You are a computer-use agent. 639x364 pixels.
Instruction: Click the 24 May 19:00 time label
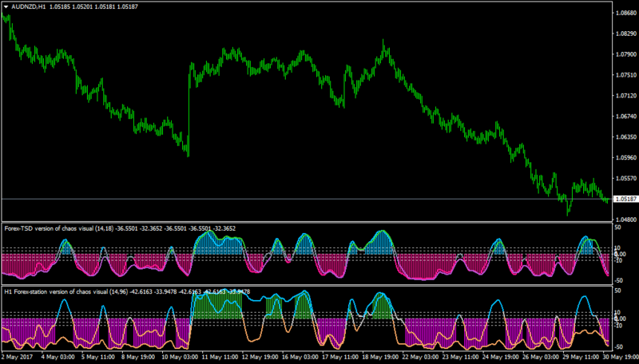click(501, 356)
